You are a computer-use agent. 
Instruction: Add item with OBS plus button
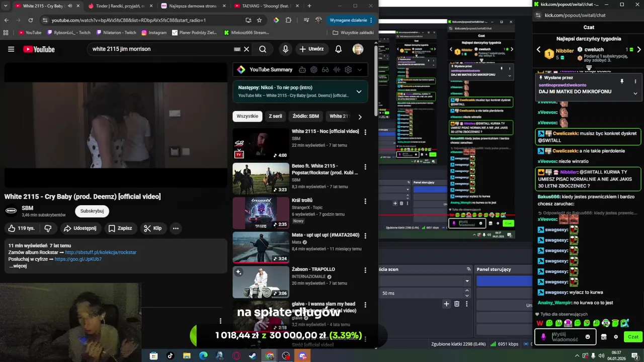point(446,304)
